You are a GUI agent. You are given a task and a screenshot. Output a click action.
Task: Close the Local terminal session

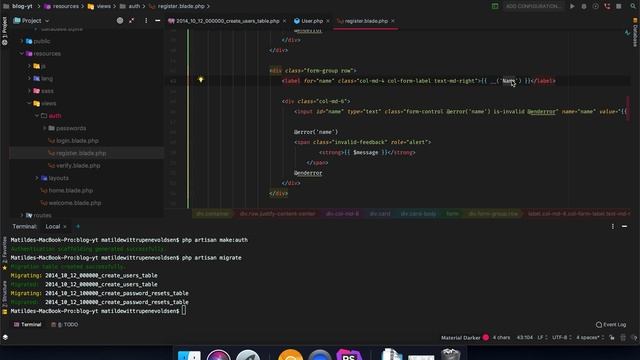point(64,227)
